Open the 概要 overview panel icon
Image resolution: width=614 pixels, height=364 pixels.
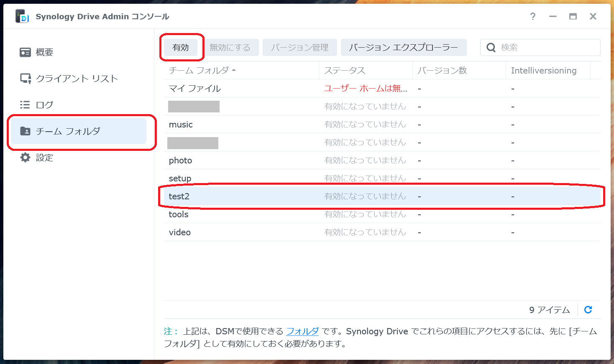click(x=25, y=52)
